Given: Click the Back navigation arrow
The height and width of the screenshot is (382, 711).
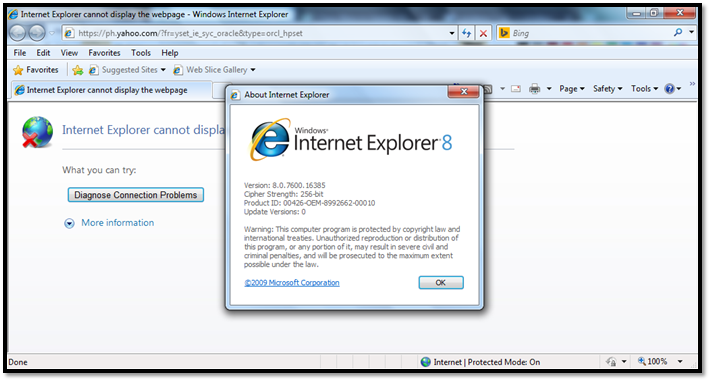Looking at the screenshot, I should (18, 33).
